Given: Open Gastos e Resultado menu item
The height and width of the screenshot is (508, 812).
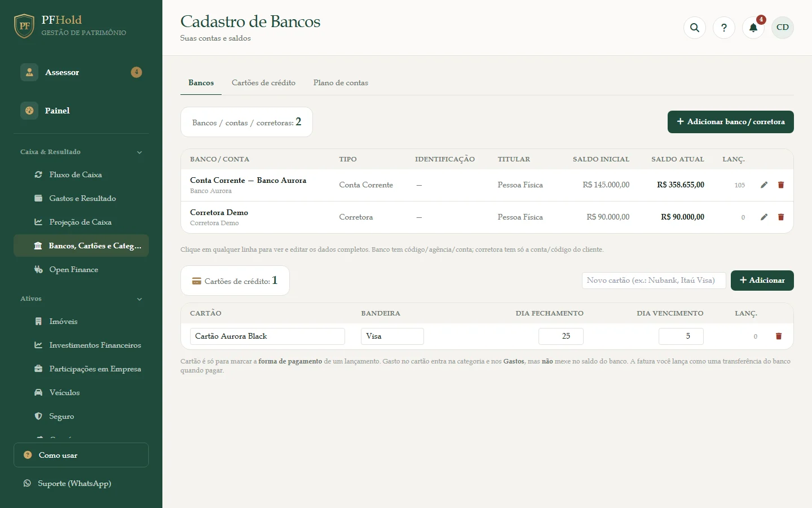Looking at the screenshot, I should click(81, 199).
